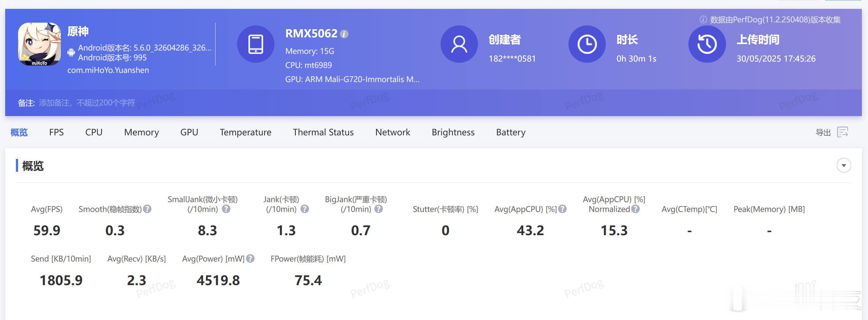Collapse the 概览 section with arrow
Screen dimensions: 868x320
pyautogui.click(x=844, y=165)
